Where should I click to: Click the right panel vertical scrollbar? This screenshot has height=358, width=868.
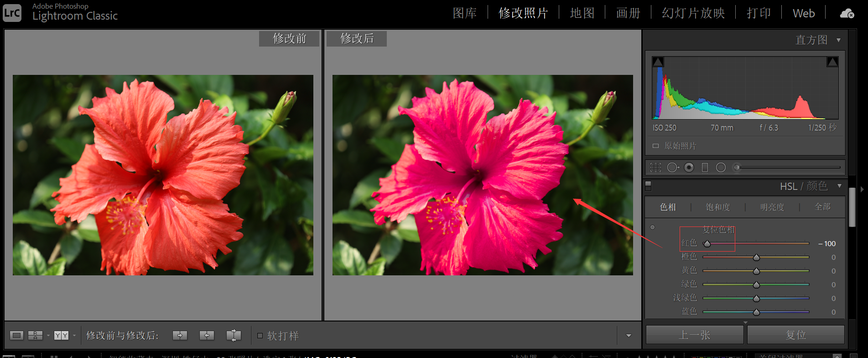[x=852, y=207]
